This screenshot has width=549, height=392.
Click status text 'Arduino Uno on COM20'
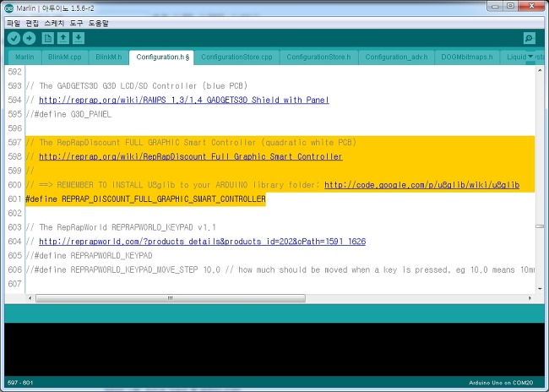[x=501, y=383]
